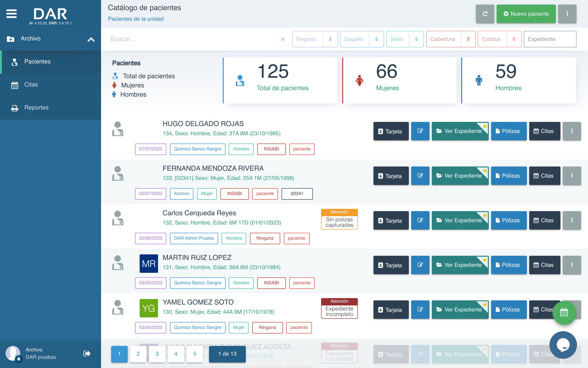Edit Carlos Cerqueda Reyes with the pencil icon
Screen dimensions: 588x368
pyautogui.click(x=420, y=220)
